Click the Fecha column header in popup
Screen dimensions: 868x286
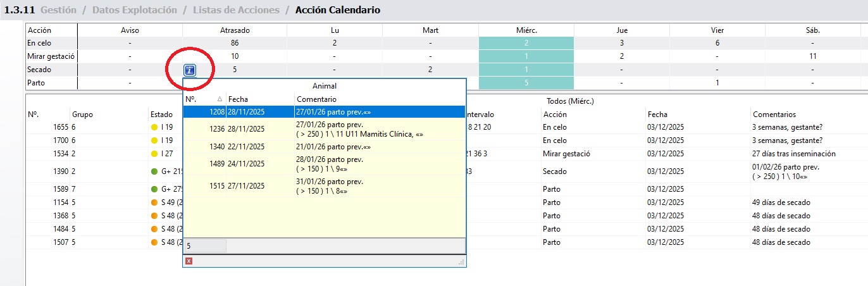259,99
